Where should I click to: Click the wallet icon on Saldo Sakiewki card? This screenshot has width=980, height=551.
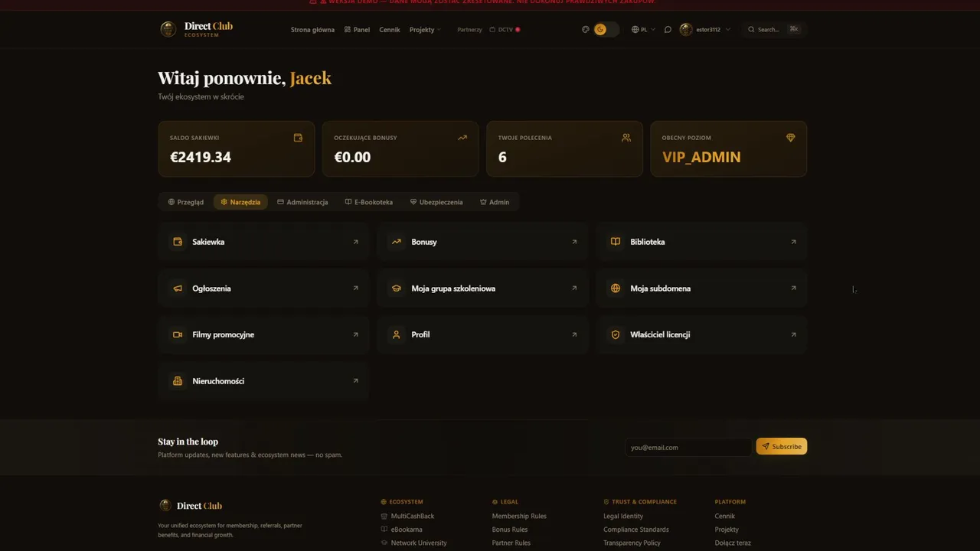[298, 138]
